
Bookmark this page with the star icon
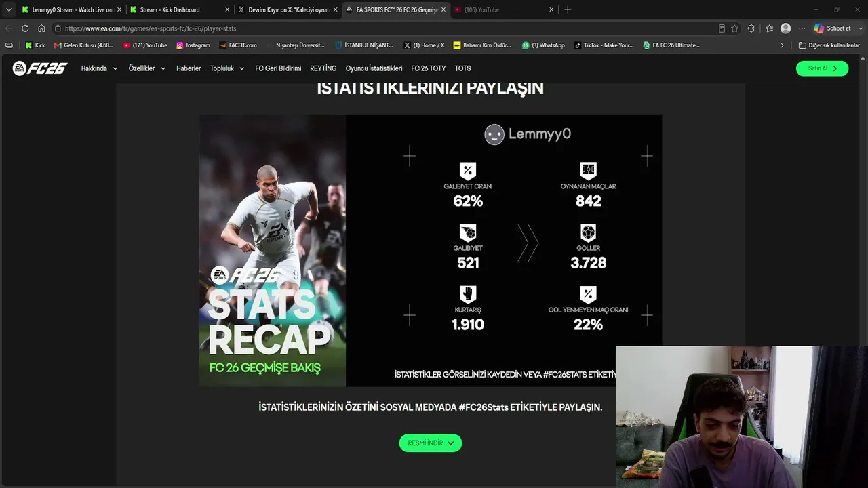coord(734,28)
